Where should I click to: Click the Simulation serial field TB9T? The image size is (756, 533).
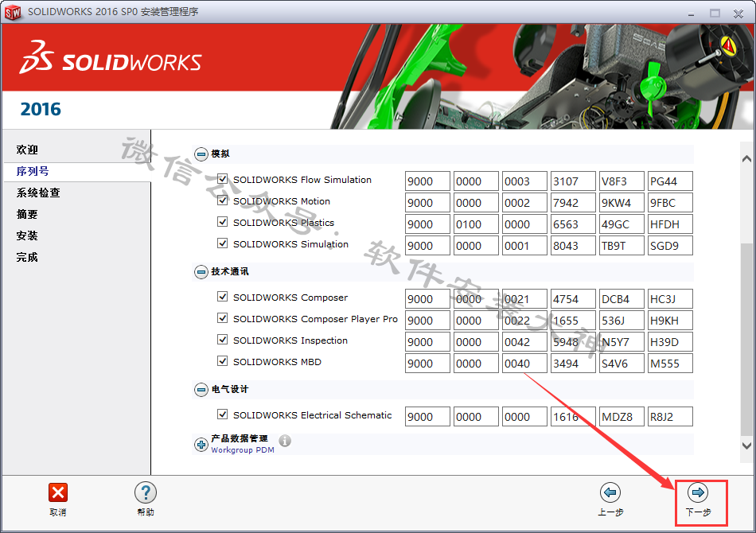pyautogui.click(x=622, y=245)
